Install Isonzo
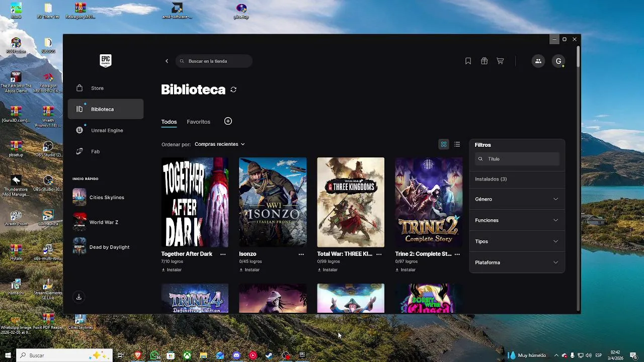This screenshot has width=644, height=362. 250,269
